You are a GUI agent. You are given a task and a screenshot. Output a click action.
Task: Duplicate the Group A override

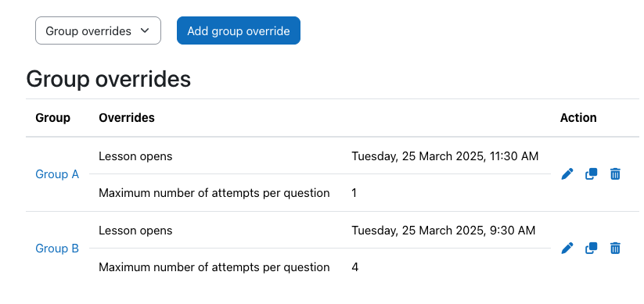pos(591,174)
